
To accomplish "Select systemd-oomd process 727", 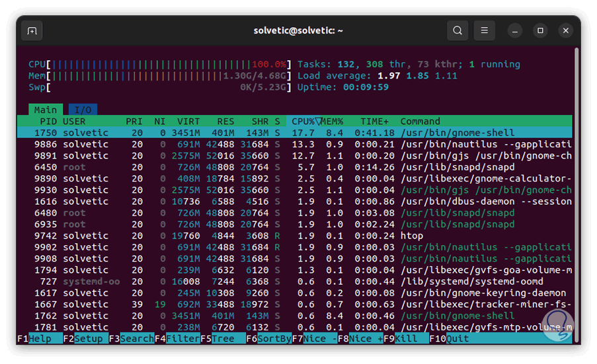I will 294,281.
